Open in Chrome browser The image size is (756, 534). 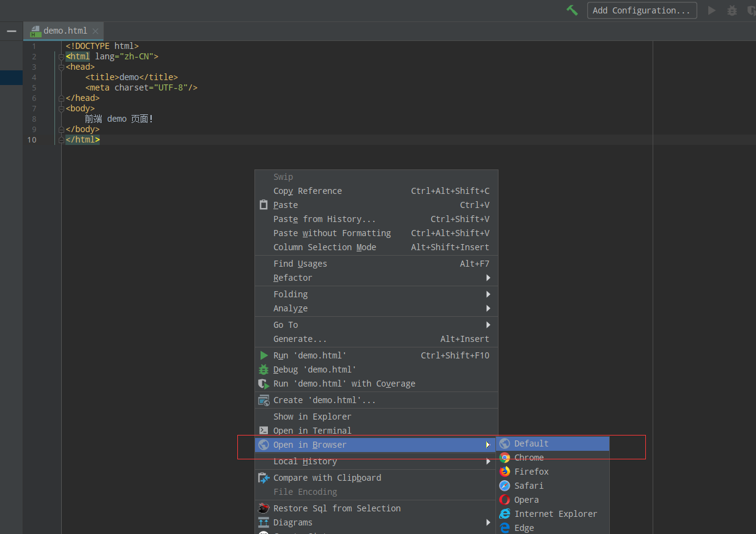553,458
